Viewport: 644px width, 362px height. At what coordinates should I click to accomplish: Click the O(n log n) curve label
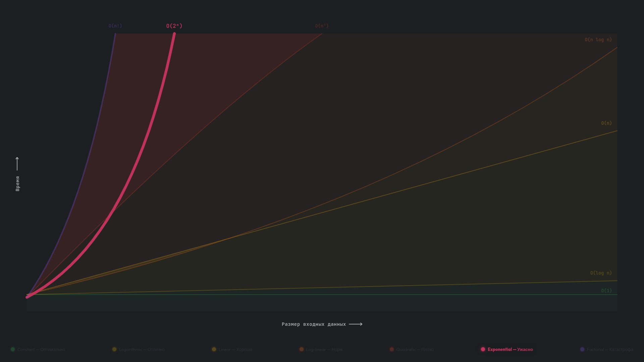tap(598, 40)
